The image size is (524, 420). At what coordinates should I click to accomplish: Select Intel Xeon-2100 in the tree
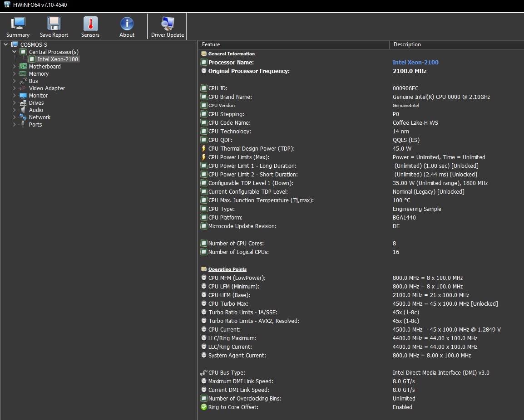click(x=58, y=59)
